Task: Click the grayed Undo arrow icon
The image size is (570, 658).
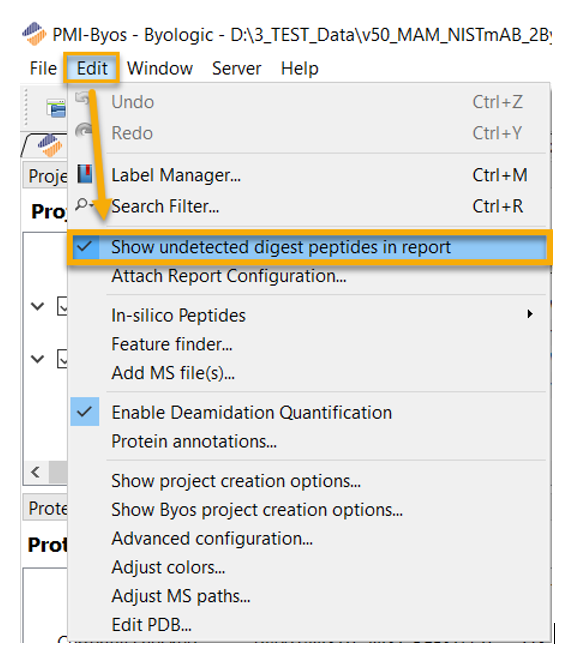Action: pyautogui.click(x=83, y=99)
